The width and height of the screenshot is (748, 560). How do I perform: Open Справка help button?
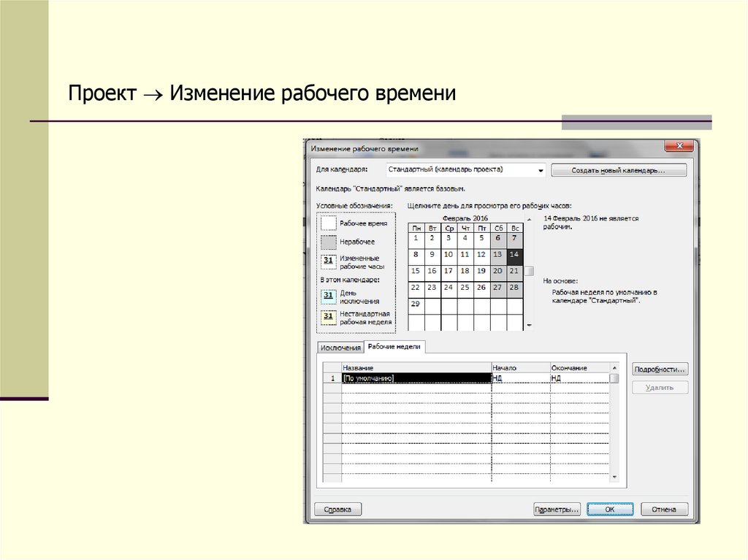[x=337, y=510]
